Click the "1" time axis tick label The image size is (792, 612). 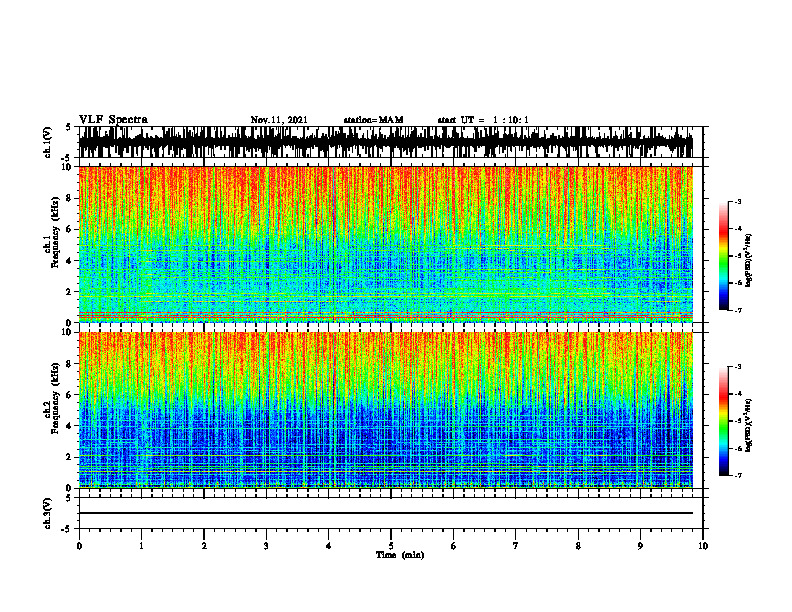tap(141, 546)
